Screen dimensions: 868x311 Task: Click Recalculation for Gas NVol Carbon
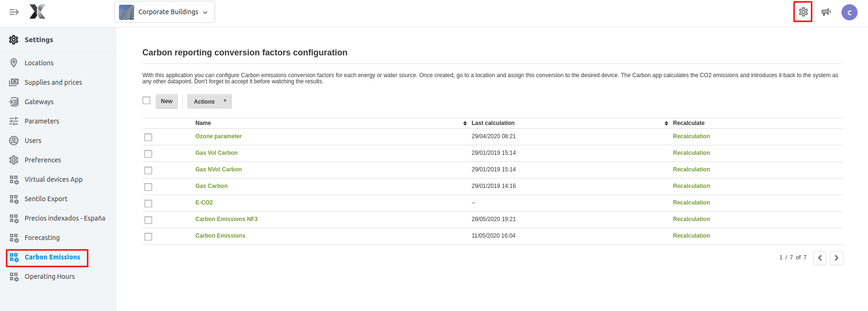coord(691,169)
